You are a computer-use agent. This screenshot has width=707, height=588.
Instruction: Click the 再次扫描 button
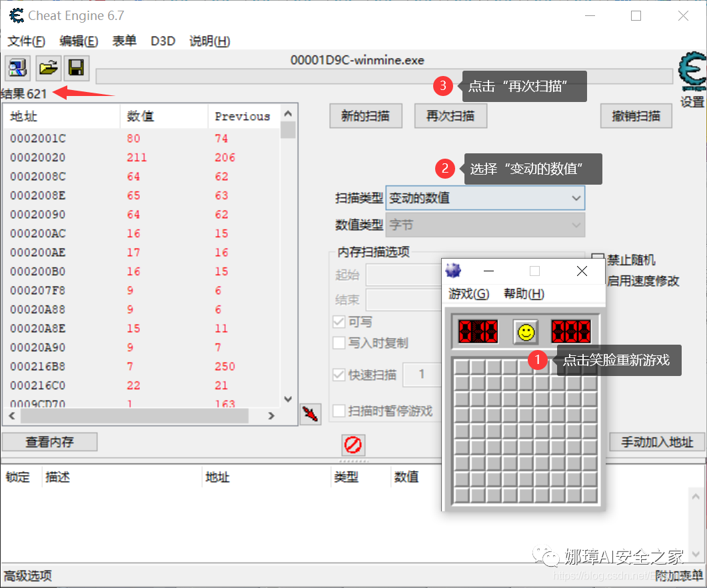point(451,116)
